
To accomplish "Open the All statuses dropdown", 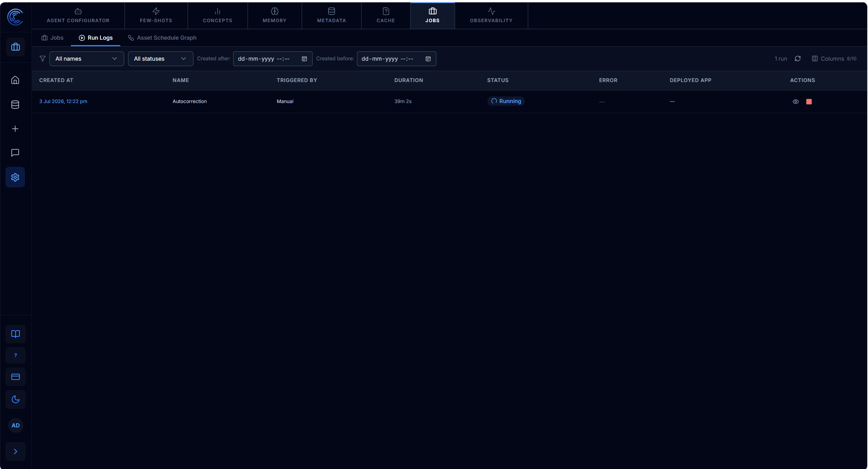I will coord(160,59).
